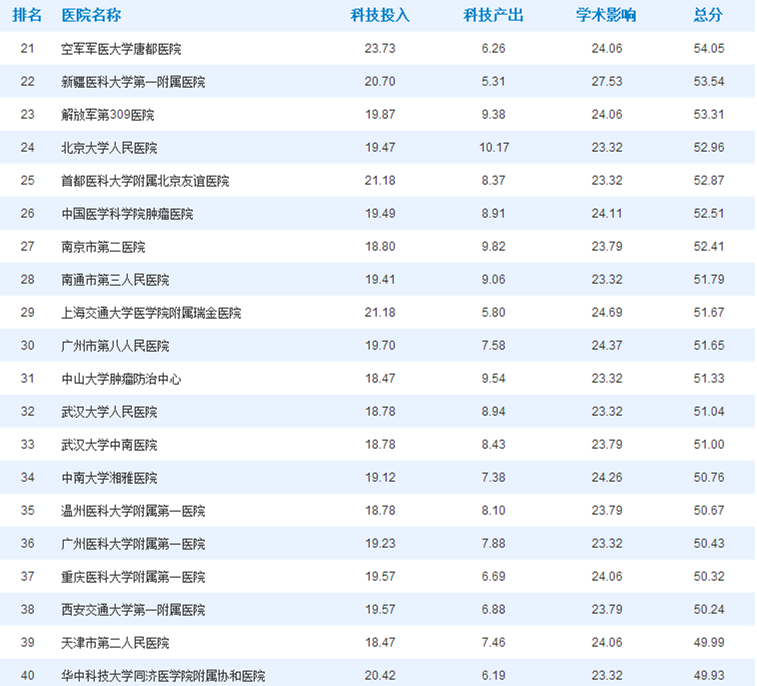The image size is (757, 686).
Task: Select hospital name 天津市第二人民医院
Action: 115,643
